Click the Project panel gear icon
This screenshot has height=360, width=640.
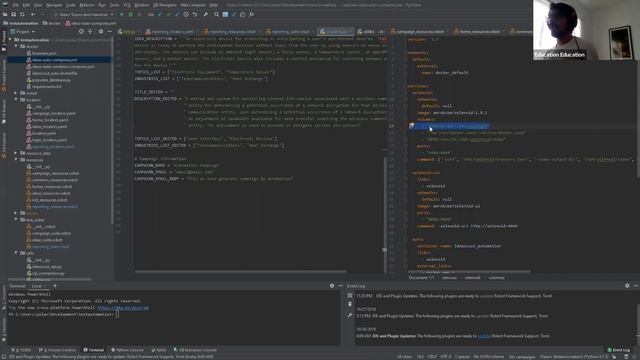pos(101,31)
